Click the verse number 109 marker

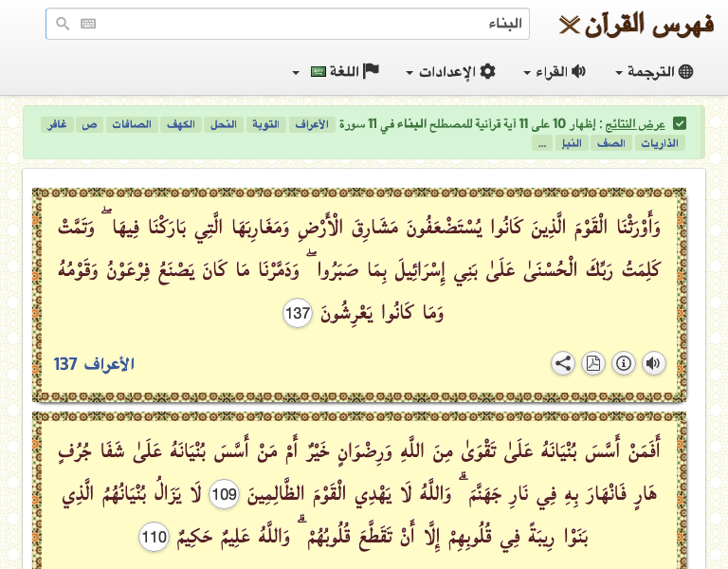224,494
